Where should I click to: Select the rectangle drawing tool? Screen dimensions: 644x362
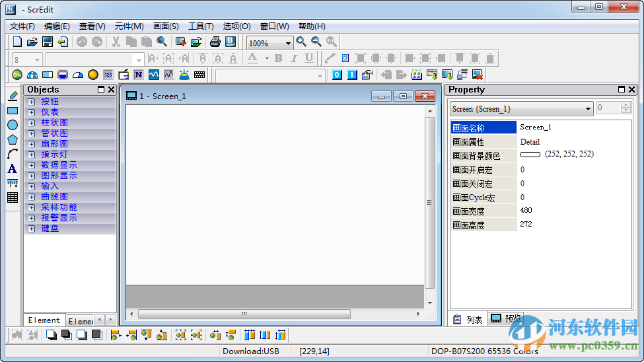pos(13,110)
